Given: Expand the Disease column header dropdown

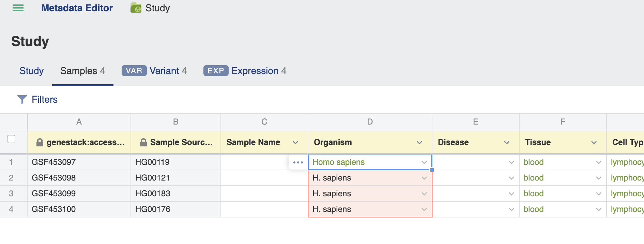Looking at the screenshot, I should point(507,143).
